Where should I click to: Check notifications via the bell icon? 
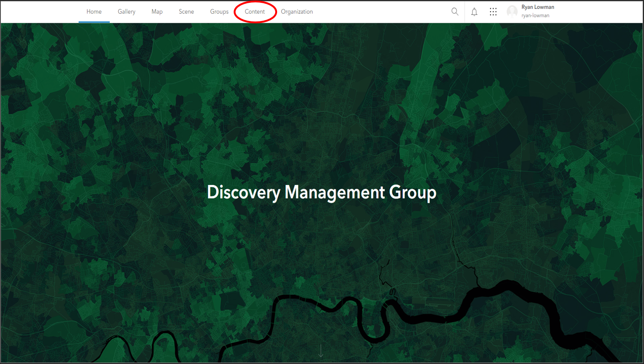point(474,11)
